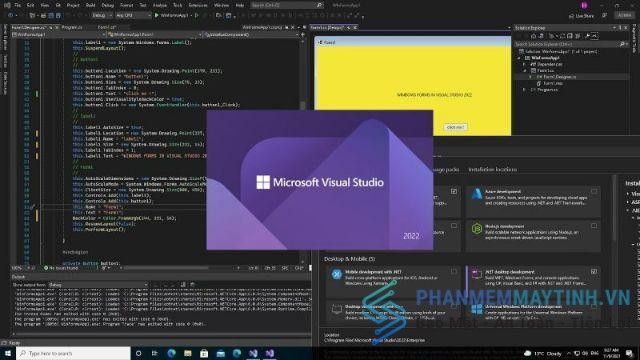Switch to installer Language packs tab
Viewport: 640px width, 360px height.
[x=445, y=169]
